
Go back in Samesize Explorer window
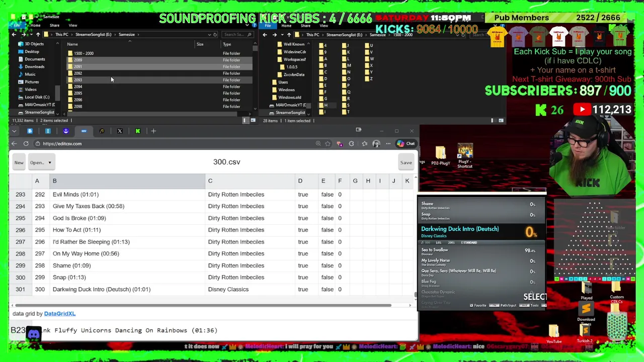pyautogui.click(x=14, y=35)
